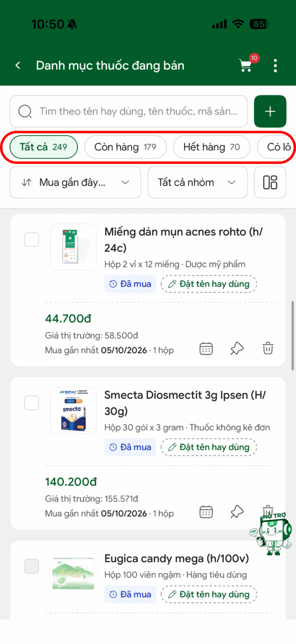Go back using the header arrow
The height and width of the screenshot is (644, 296).
click(x=18, y=66)
